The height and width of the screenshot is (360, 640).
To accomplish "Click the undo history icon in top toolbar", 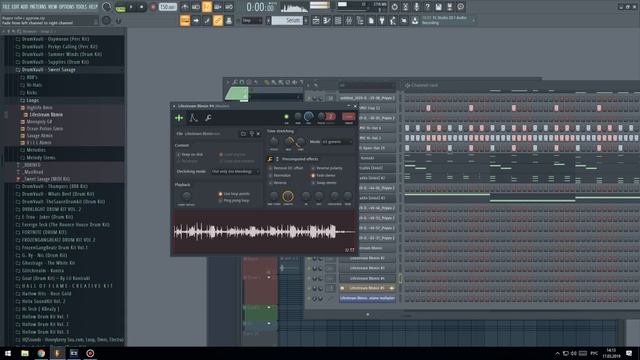I will coord(394,7).
